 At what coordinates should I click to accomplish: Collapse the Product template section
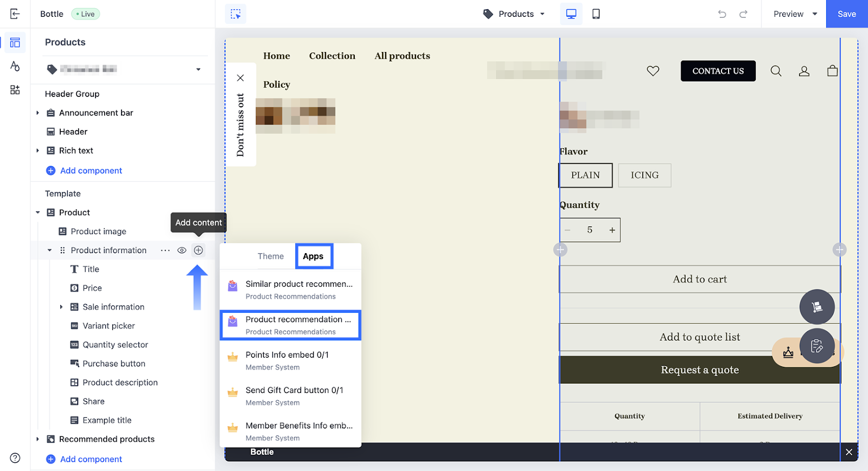(37, 212)
